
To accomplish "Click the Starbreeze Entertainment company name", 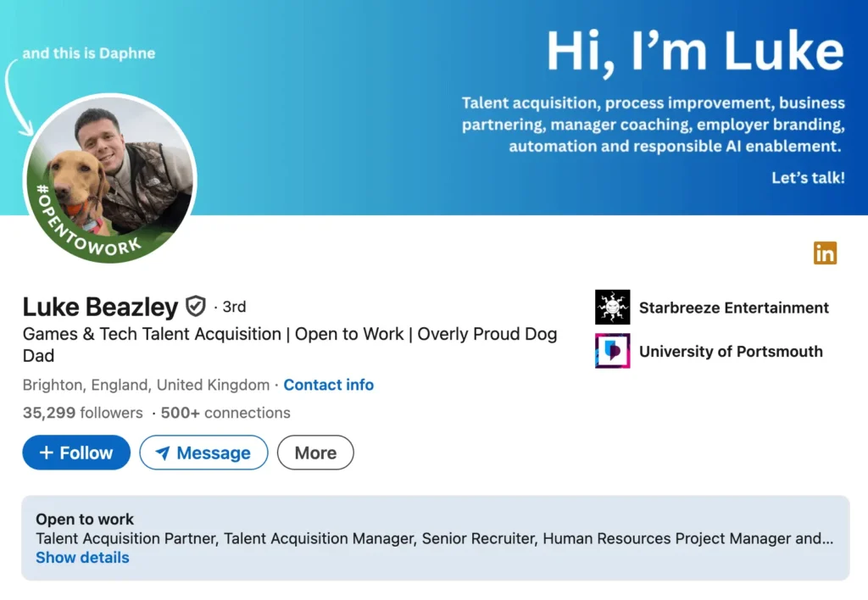I will pos(734,308).
